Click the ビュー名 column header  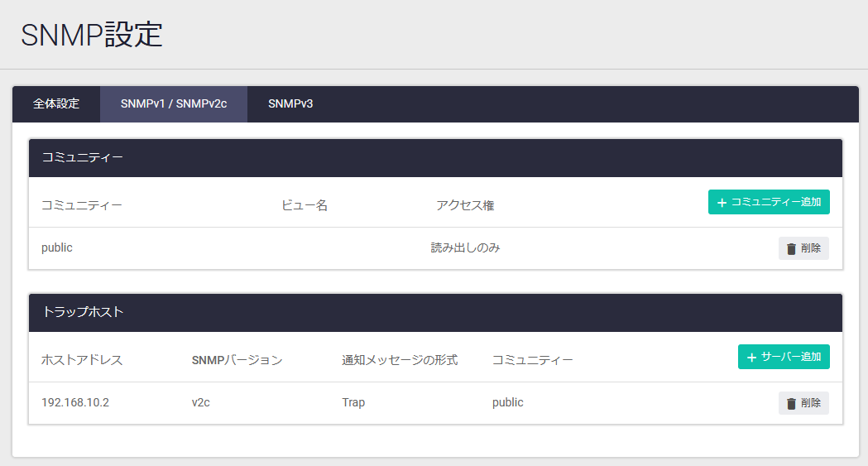[305, 205]
